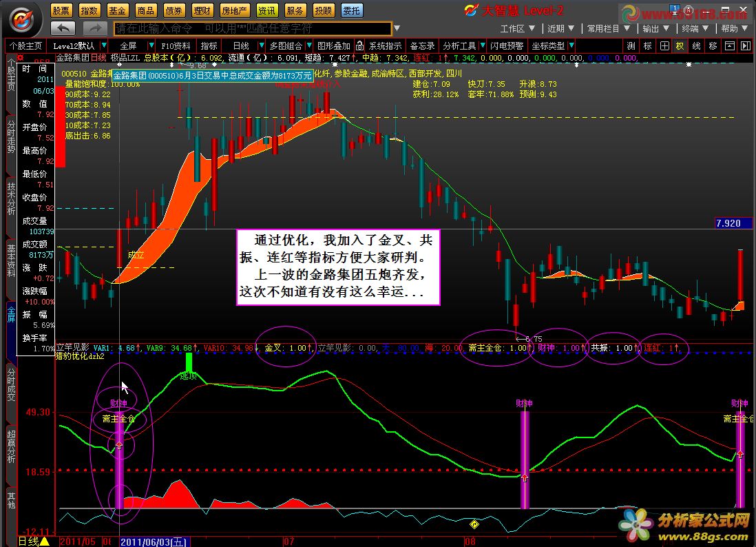Open the 常用栏目 dropdown menu
The width and height of the screenshot is (756, 547).
609,28
